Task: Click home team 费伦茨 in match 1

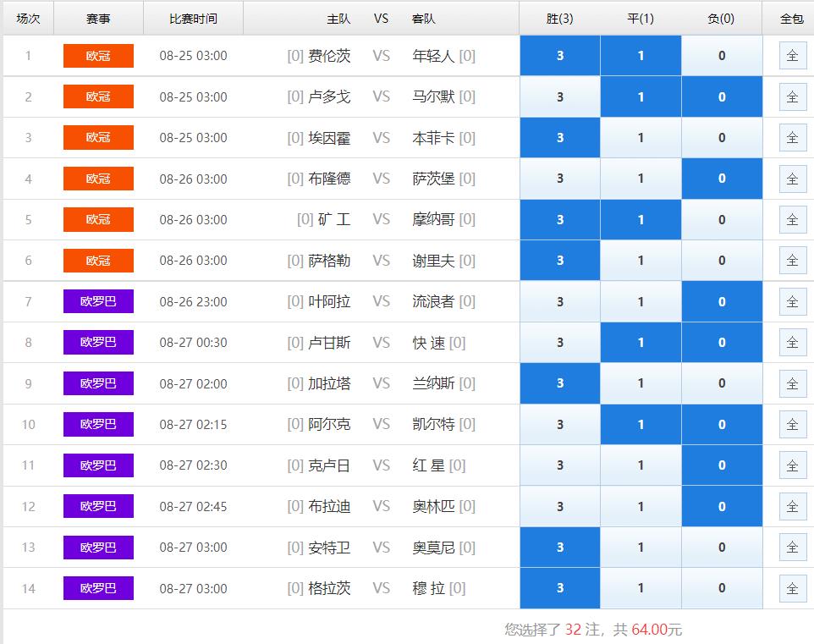Action: pos(329,56)
